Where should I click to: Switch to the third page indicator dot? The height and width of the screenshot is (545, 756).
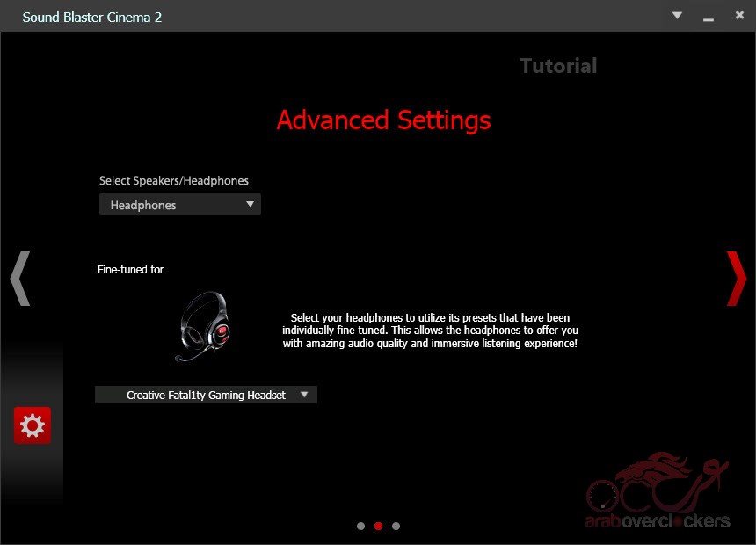(x=396, y=526)
